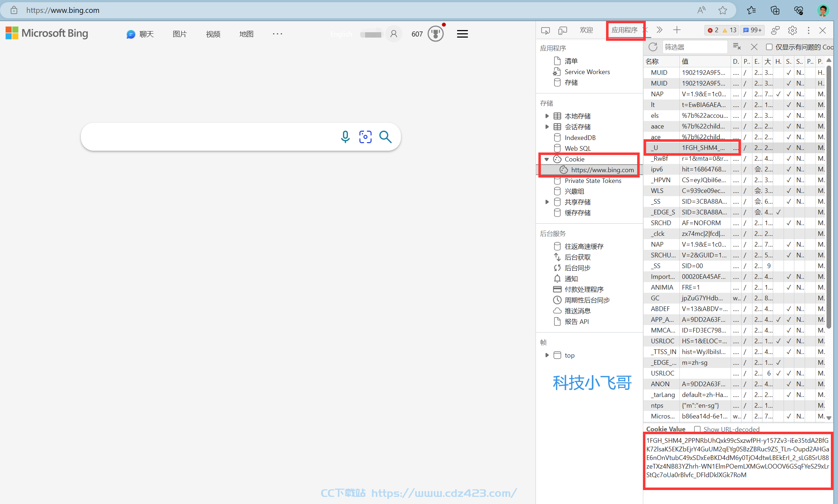The image size is (838, 504).
Task: Open the 地图 maps tab
Action: coord(246,34)
